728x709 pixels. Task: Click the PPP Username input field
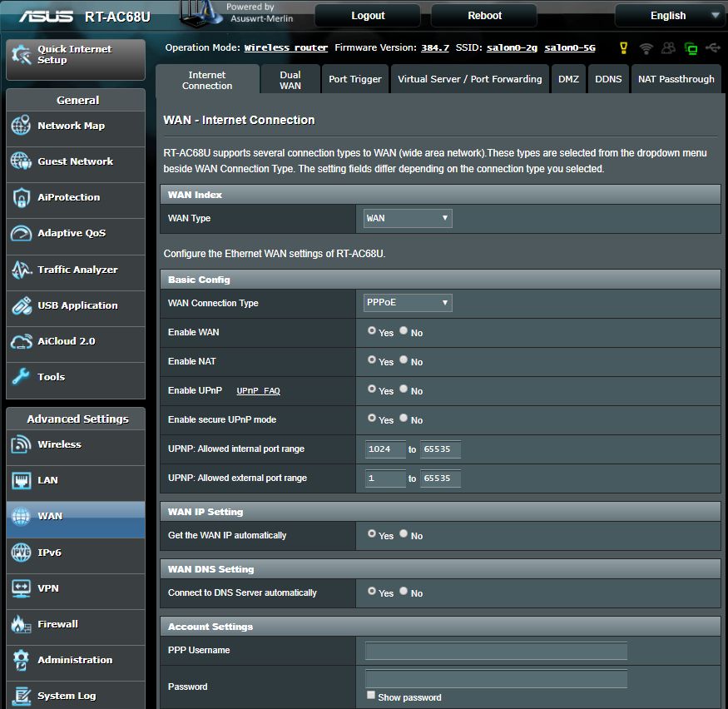click(x=496, y=651)
